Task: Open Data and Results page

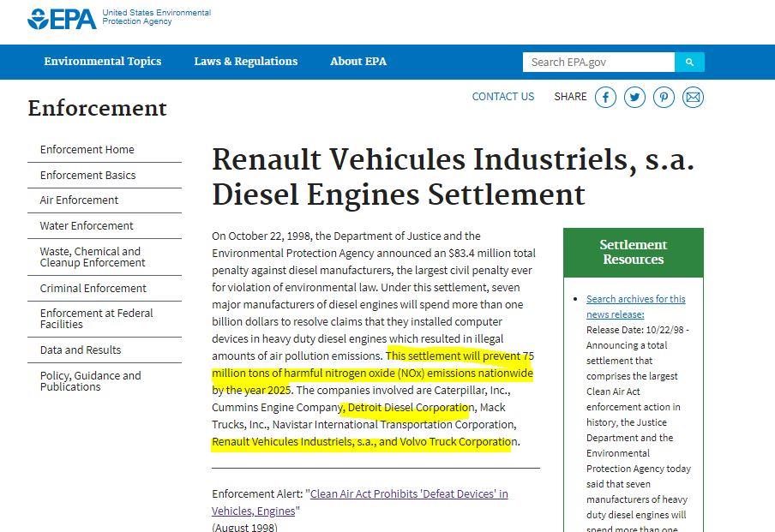Action: pyautogui.click(x=81, y=350)
